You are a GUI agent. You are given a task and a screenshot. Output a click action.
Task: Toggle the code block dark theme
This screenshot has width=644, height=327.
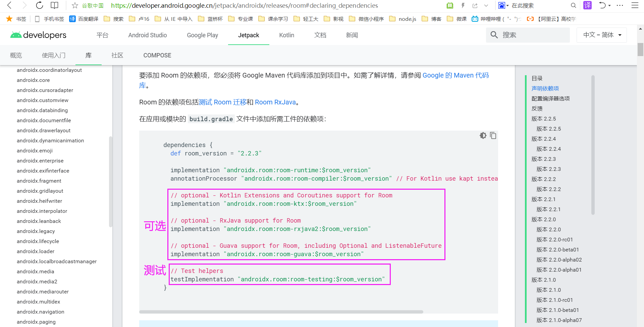tap(483, 135)
